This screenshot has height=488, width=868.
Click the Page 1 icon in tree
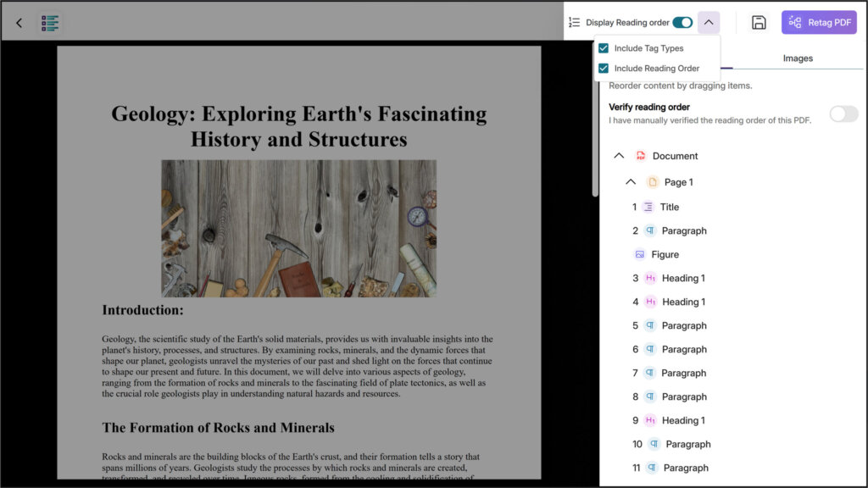[x=653, y=182]
